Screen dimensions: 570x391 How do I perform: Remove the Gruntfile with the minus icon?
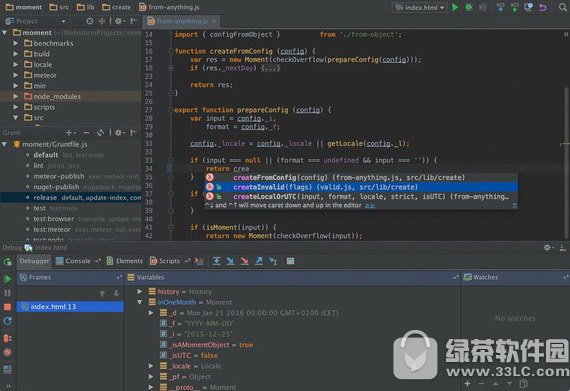coord(86,133)
